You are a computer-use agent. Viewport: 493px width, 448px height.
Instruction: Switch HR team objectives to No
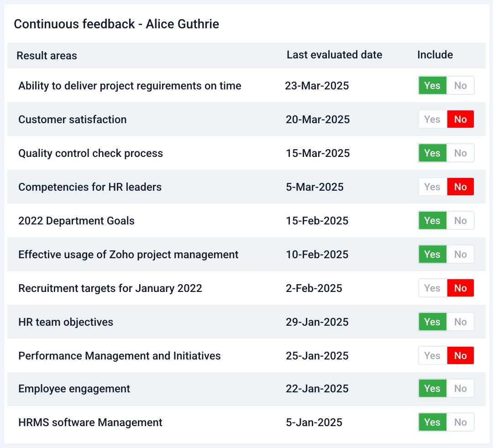coord(460,322)
